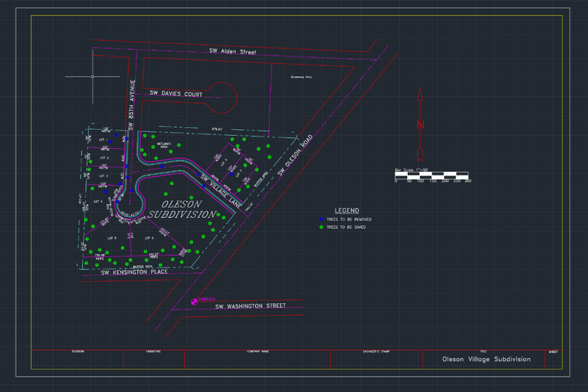Select the "BM#8332" magenta label

(x=207, y=300)
